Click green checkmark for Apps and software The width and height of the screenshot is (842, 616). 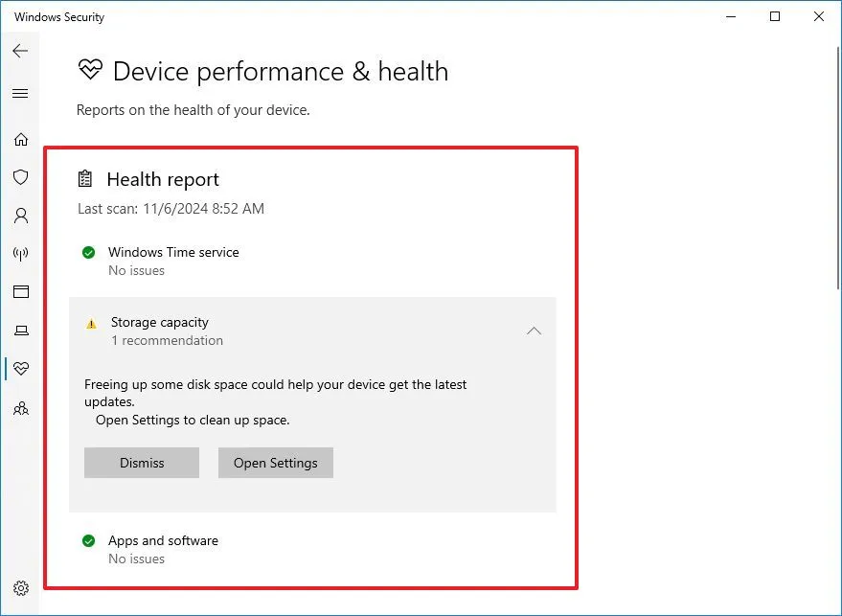coord(88,541)
